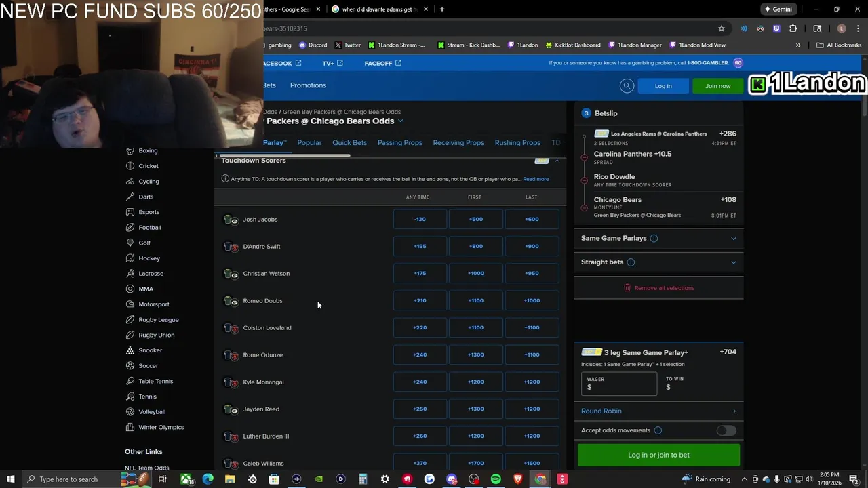Collapse the Touchdown Scorers section
This screenshot has width=868, height=488.
point(557,161)
